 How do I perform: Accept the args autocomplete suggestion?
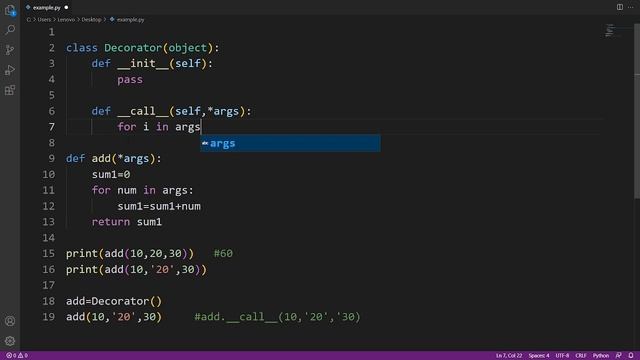(290, 143)
